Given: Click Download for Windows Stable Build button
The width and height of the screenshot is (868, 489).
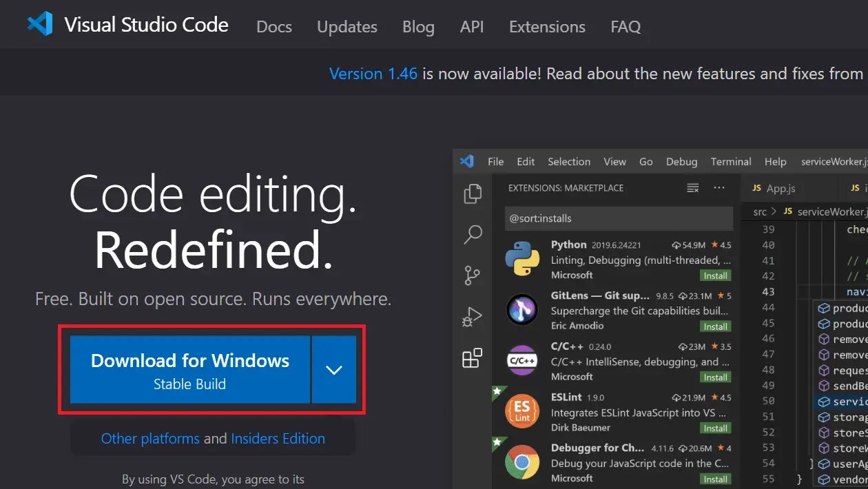Looking at the screenshot, I should (x=190, y=370).
